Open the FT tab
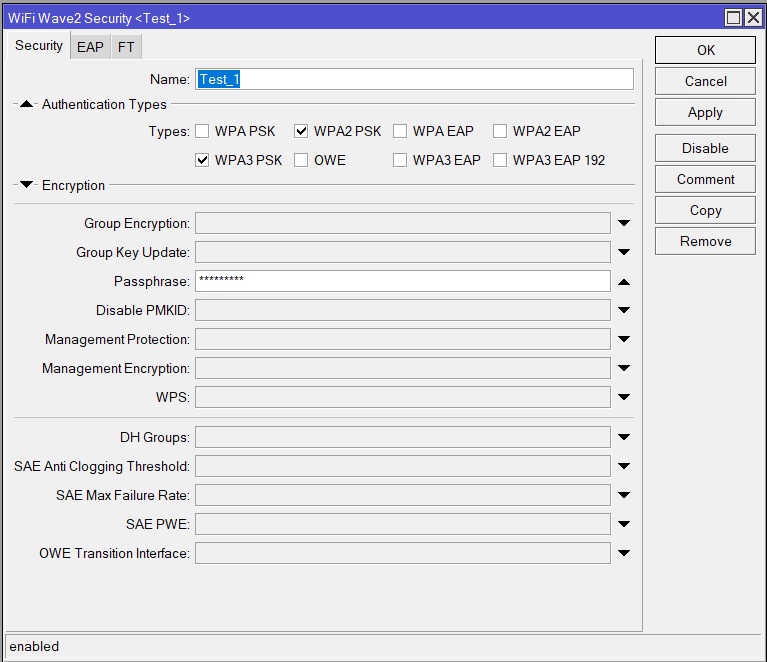This screenshot has width=767, height=662. tap(125, 47)
